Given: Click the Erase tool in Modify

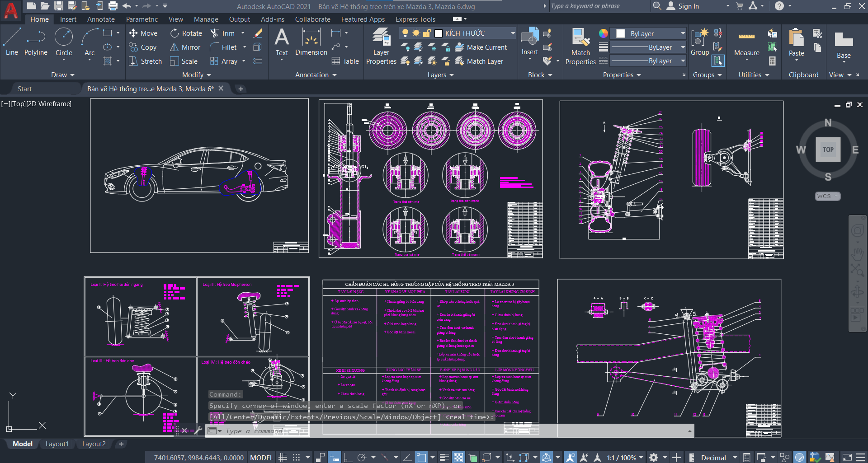Looking at the screenshot, I should (x=258, y=33).
